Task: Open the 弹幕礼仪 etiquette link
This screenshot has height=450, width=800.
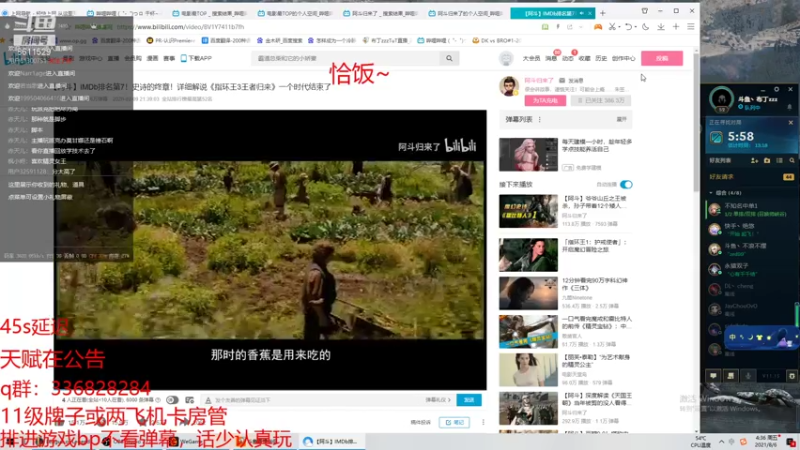Action: (x=438, y=400)
